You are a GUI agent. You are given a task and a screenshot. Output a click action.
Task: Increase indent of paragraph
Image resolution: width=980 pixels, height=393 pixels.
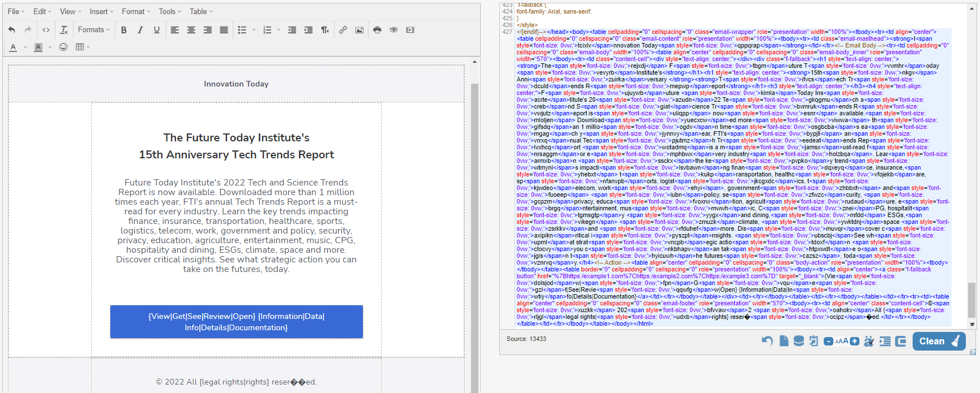coord(309,30)
